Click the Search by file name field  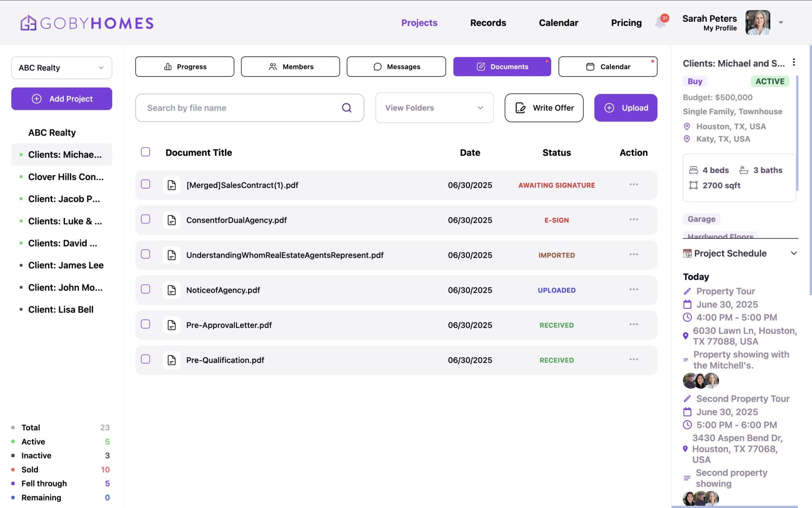click(x=241, y=108)
